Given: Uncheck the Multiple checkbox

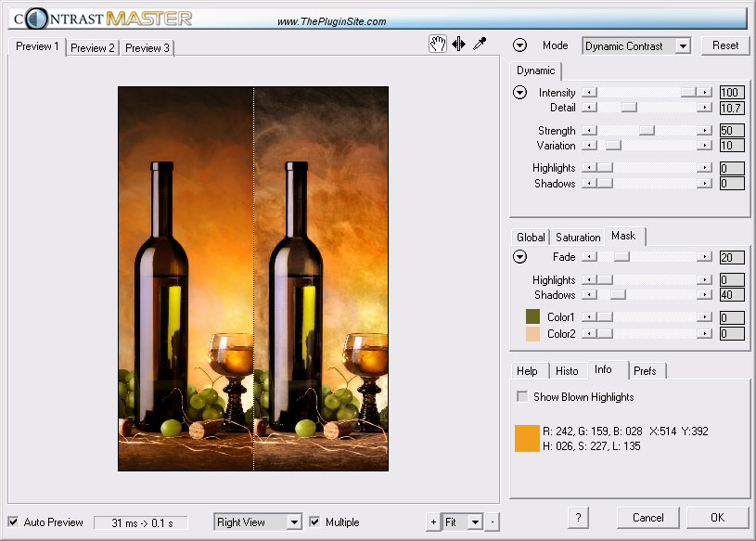Looking at the screenshot, I should 315,522.
